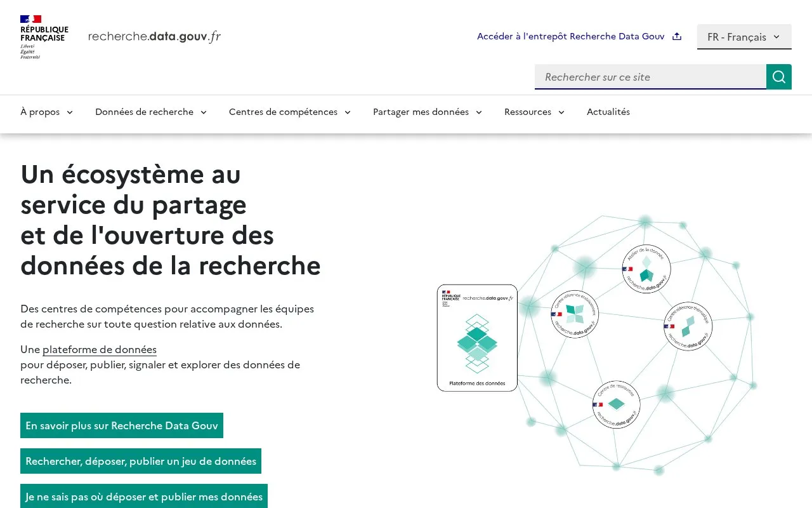
Task: Expand the Centres de compétences menu
Action: (x=290, y=112)
